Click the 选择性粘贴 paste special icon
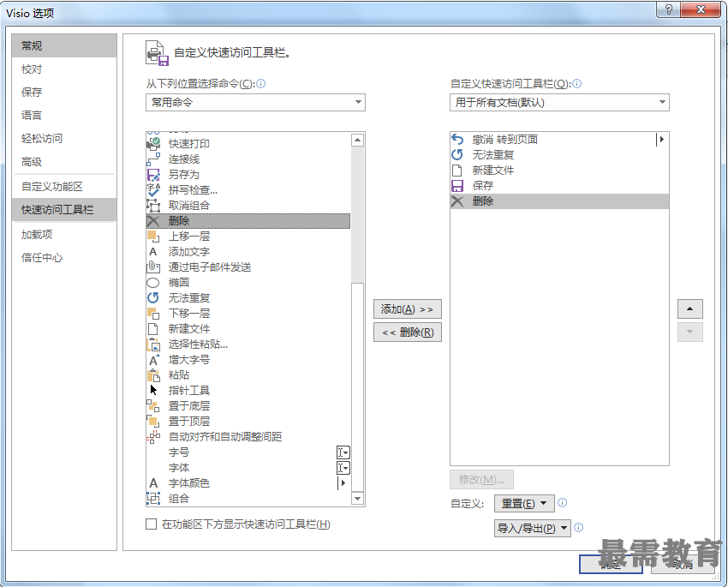 pyautogui.click(x=153, y=344)
